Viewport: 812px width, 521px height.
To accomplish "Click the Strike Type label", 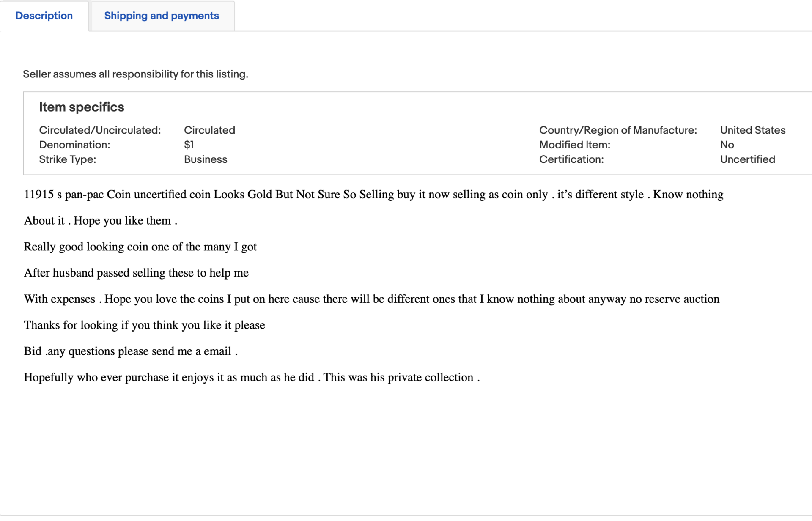I will click(x=68, y=159).
